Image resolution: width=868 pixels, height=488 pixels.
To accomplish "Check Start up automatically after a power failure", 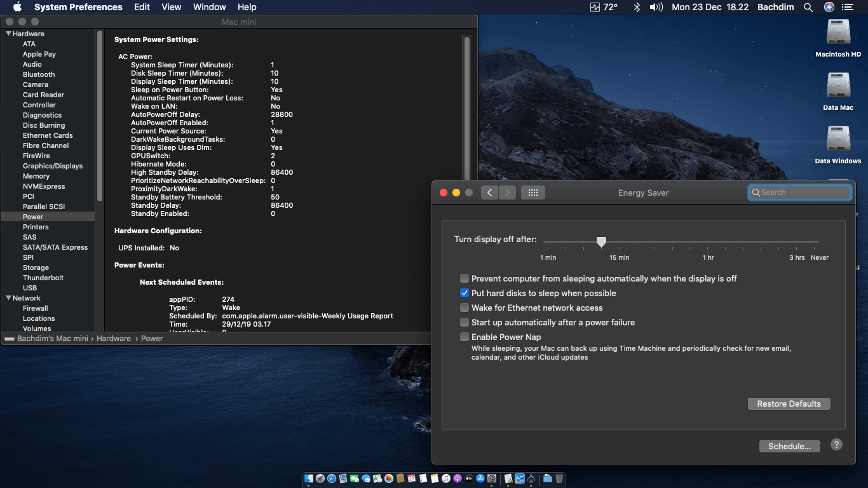I will click(x=465, y=322).
